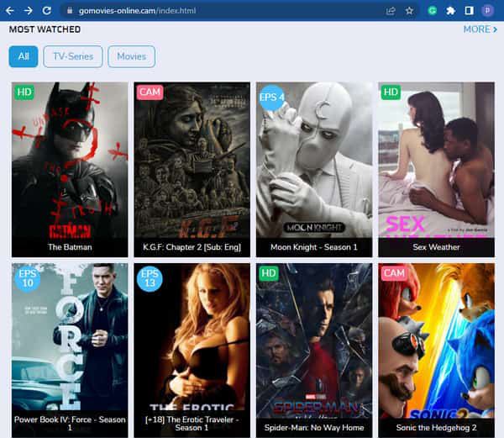Click the MOST WATCHED heading
The image size is (504, 438).
[x=45, y=29]
